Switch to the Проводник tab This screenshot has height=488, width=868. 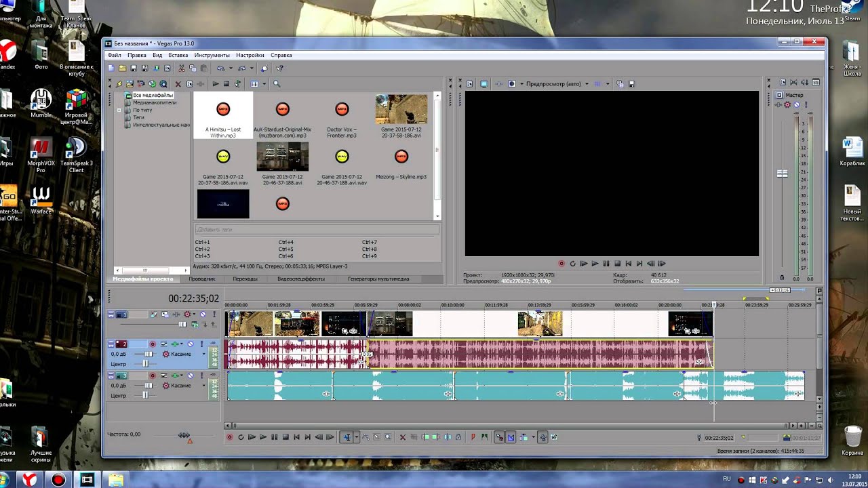pos(202,279)
